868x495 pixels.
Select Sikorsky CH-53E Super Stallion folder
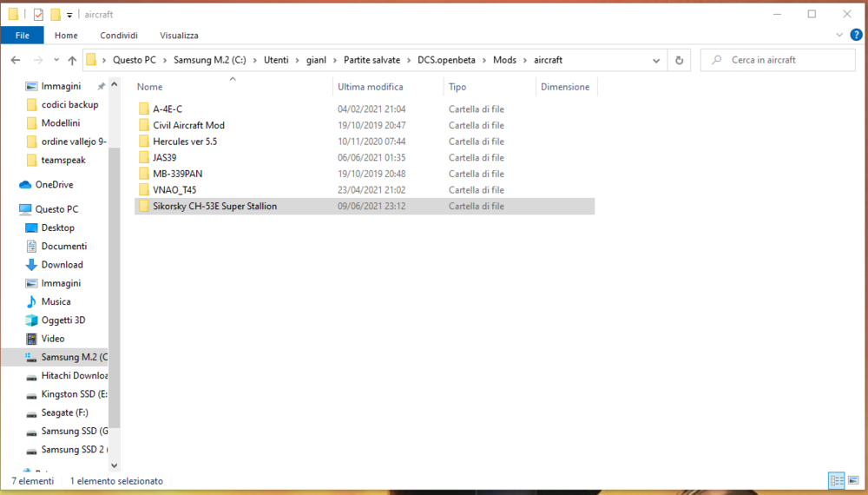(x=365, y=206)
